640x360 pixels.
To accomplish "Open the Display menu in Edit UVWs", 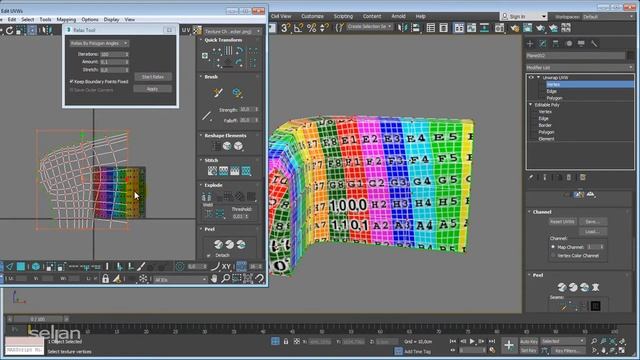I will coord(111,20).
